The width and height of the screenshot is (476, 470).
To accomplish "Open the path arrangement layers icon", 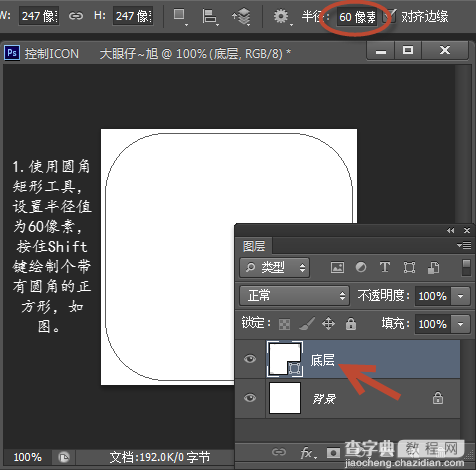I will 242,16.
